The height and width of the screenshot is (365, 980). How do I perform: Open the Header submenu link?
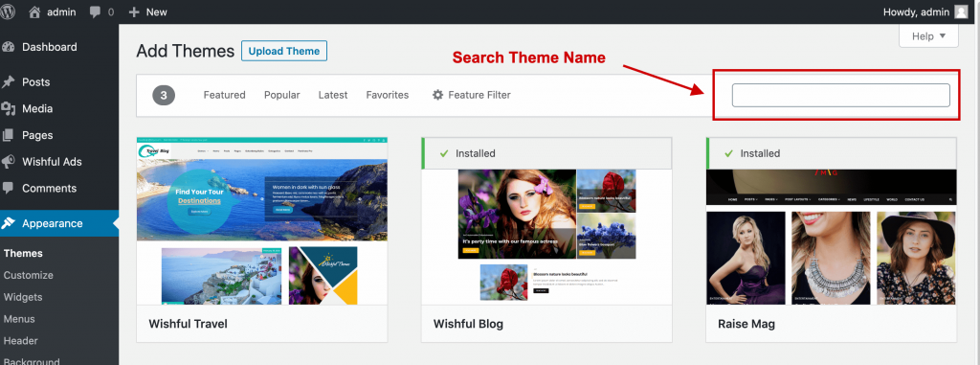(x=21, y=341)
